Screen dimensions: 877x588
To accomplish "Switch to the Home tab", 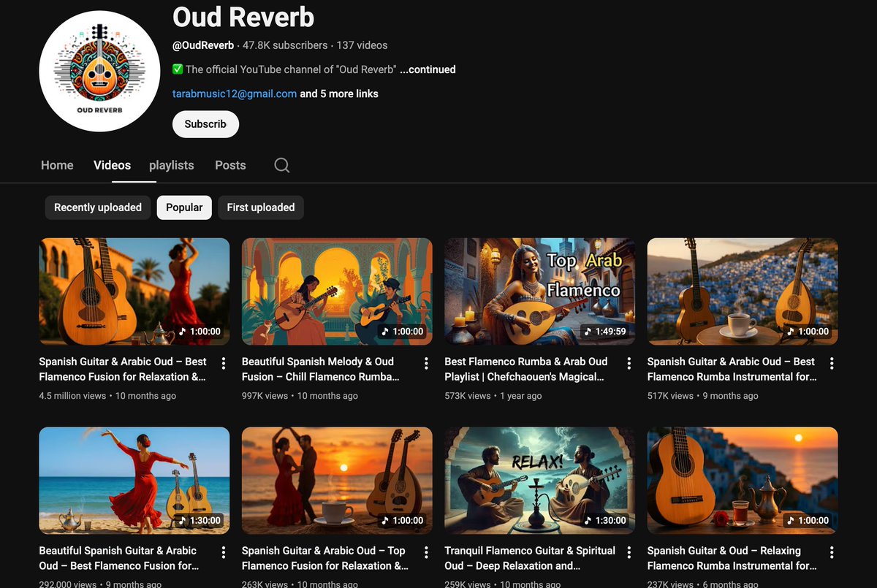I will 57,165.
